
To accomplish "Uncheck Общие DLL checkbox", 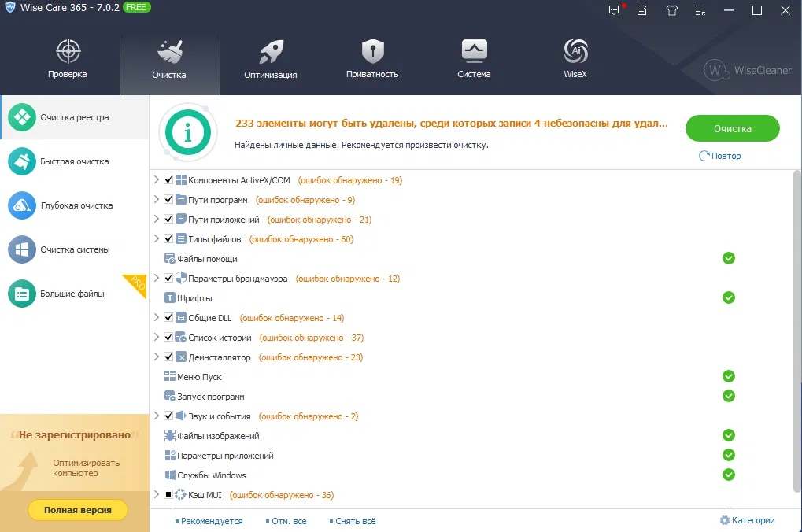I will (168, 318).
